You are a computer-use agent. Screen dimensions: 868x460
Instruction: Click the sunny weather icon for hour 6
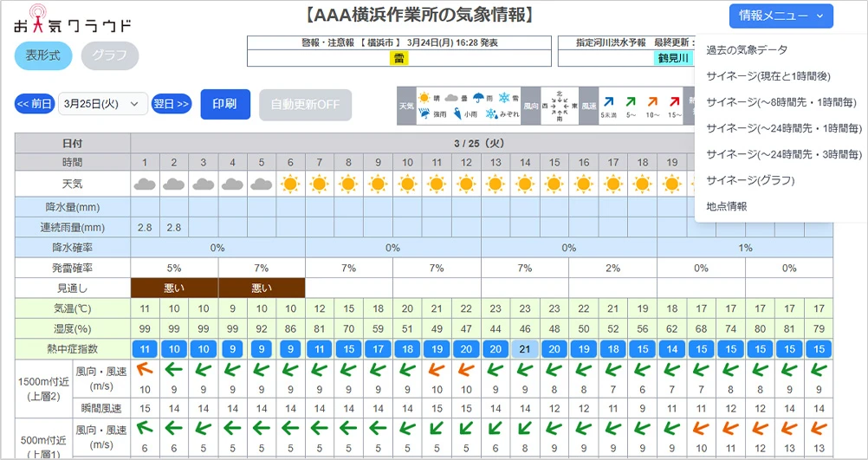tap(290, 184)
